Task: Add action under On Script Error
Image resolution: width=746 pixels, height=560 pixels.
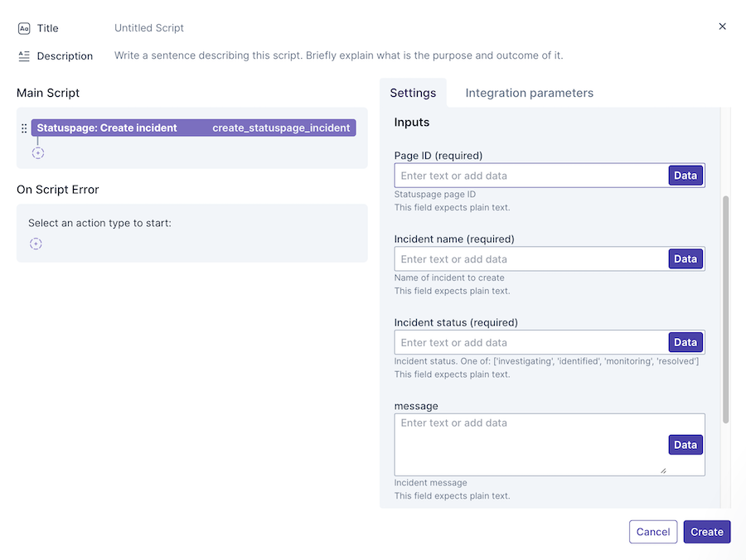Action: 36,244
